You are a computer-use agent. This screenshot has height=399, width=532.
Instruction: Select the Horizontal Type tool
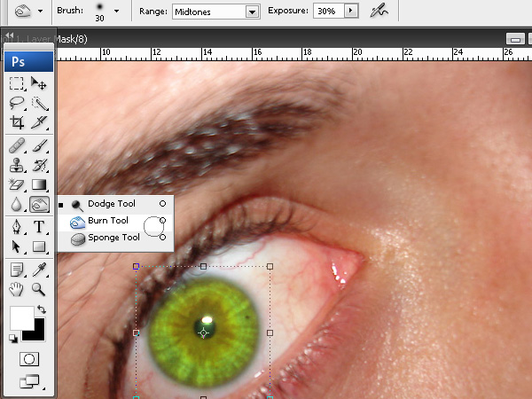click(x=39, y=226)
